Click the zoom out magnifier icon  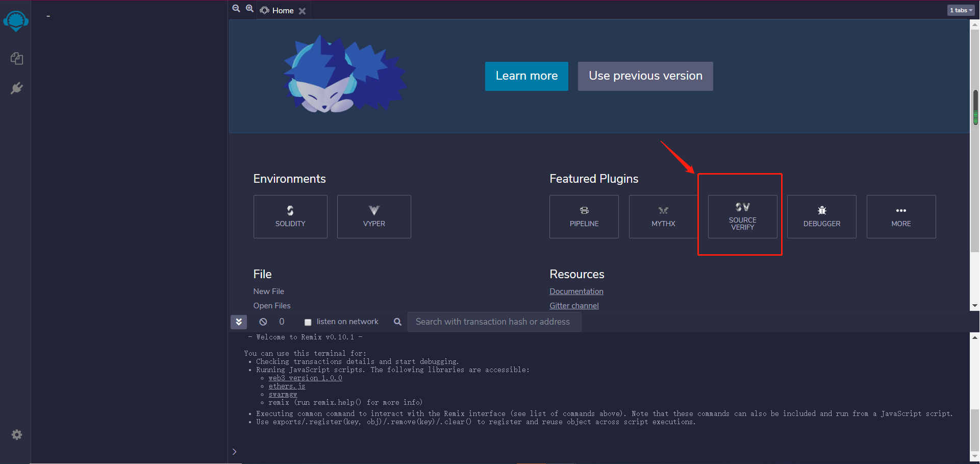(x=236, y=9)
